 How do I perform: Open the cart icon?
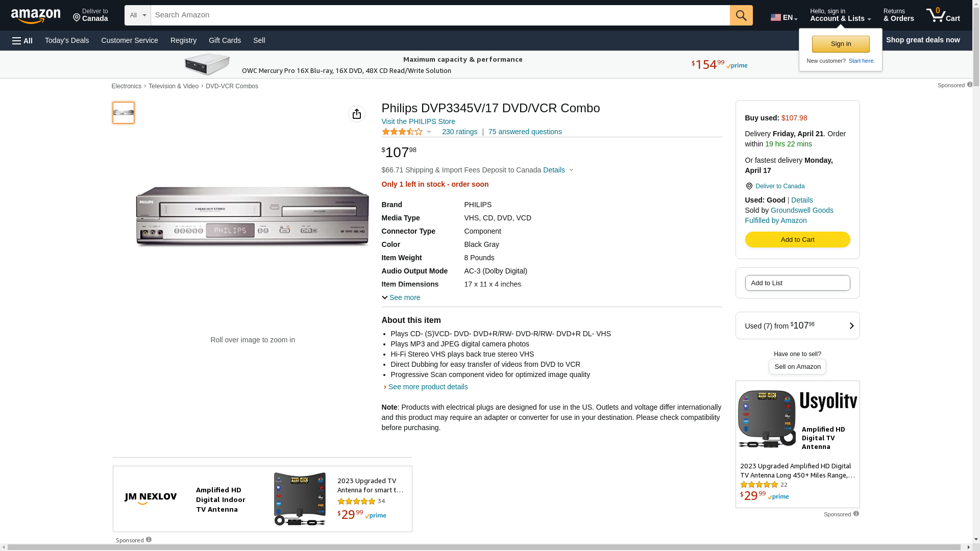pos(943,15)
